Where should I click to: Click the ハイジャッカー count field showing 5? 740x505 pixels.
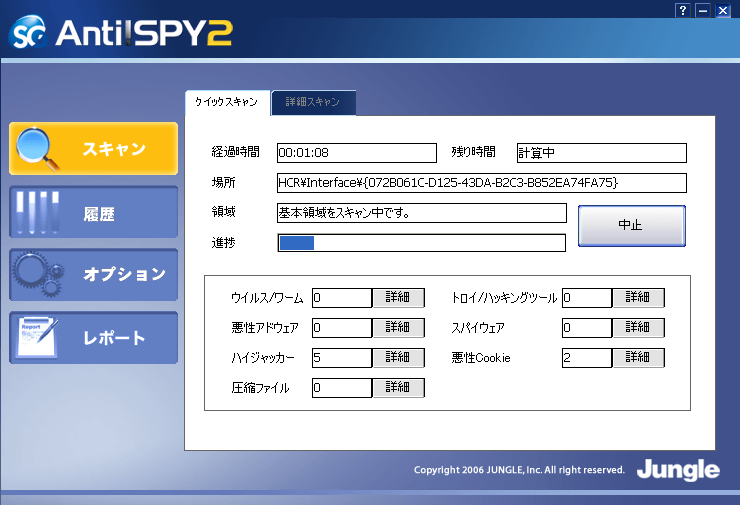click(x=342, y=357)
